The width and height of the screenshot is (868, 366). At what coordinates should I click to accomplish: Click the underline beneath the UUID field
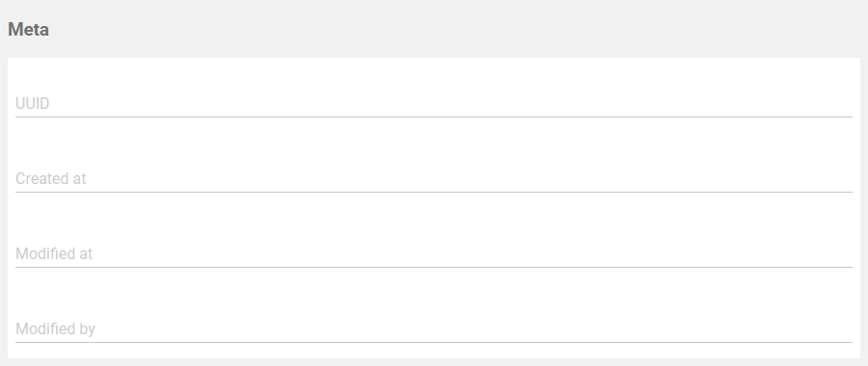433,117
